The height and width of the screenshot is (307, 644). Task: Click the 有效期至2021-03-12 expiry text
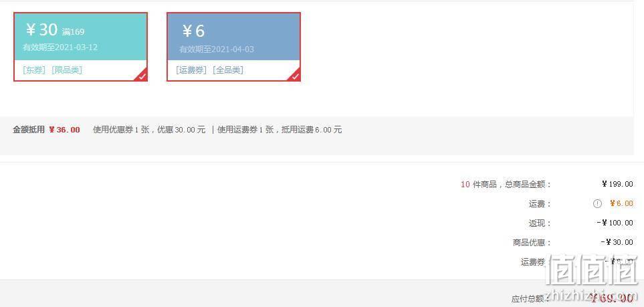[x=60, y=47]
